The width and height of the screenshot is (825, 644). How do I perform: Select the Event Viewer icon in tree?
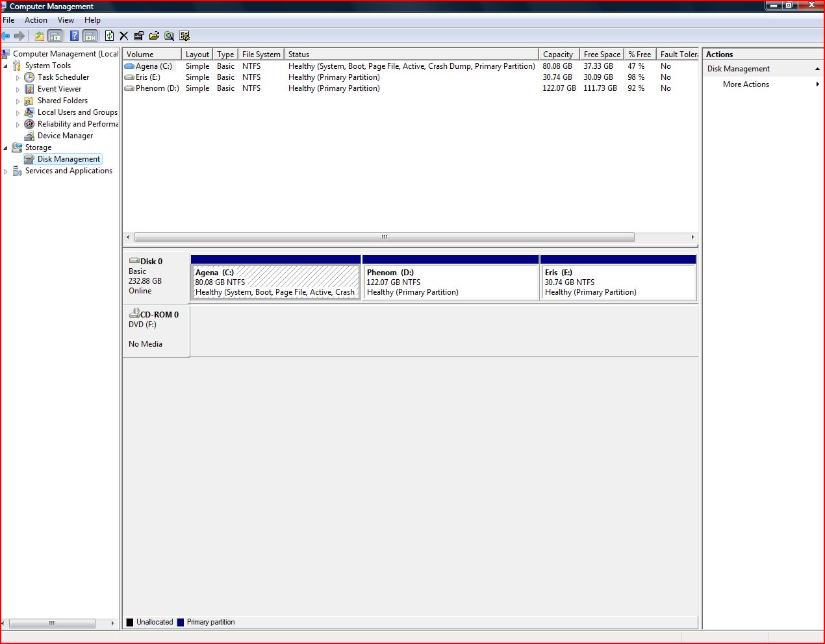29,89
